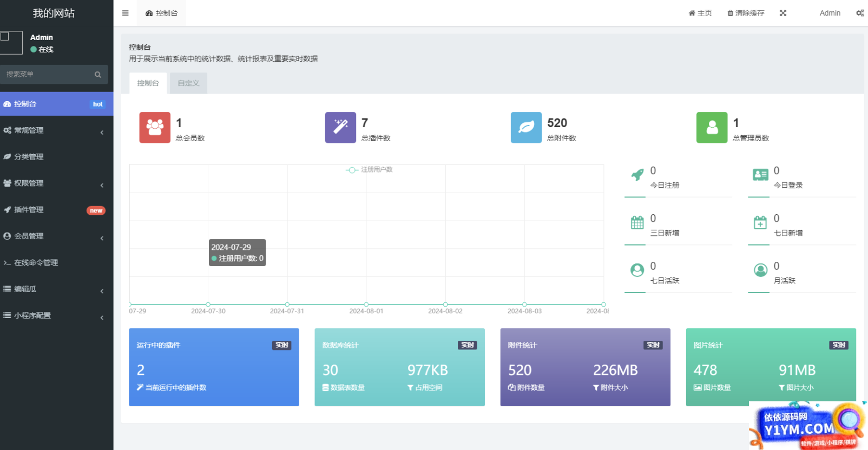
Task: Toggle fullscreen with the expand icon
Action: 783,13
